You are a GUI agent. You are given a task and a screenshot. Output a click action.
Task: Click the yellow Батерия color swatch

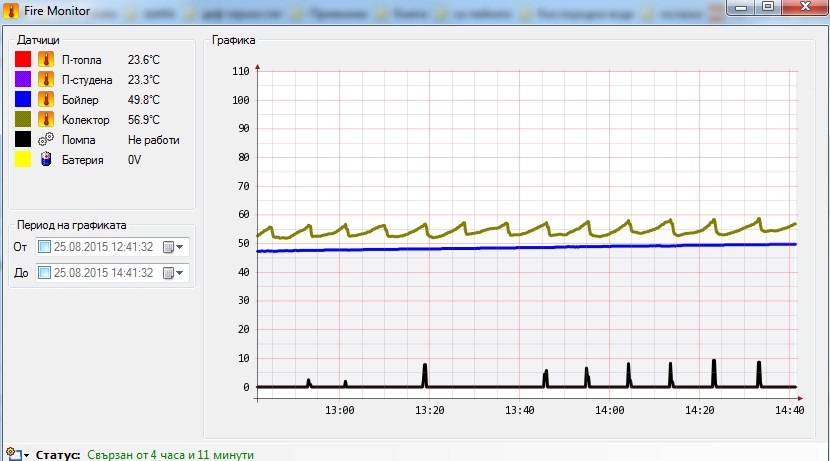point(23,160)
